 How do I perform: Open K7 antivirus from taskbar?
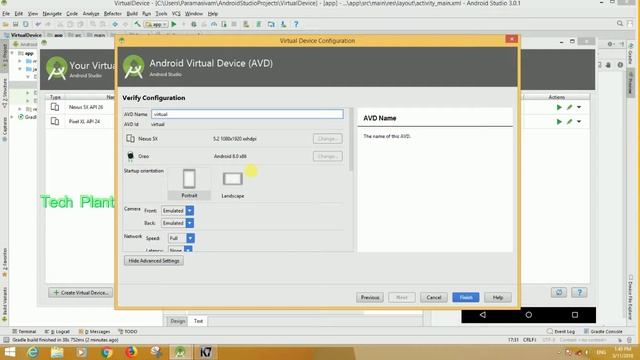pyautogui.click(x=205, y=352)
